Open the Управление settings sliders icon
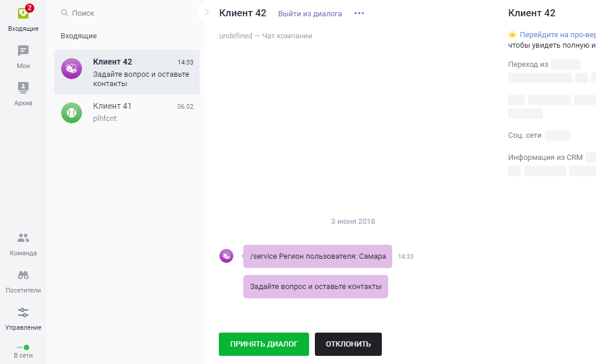 pos(23,312)
